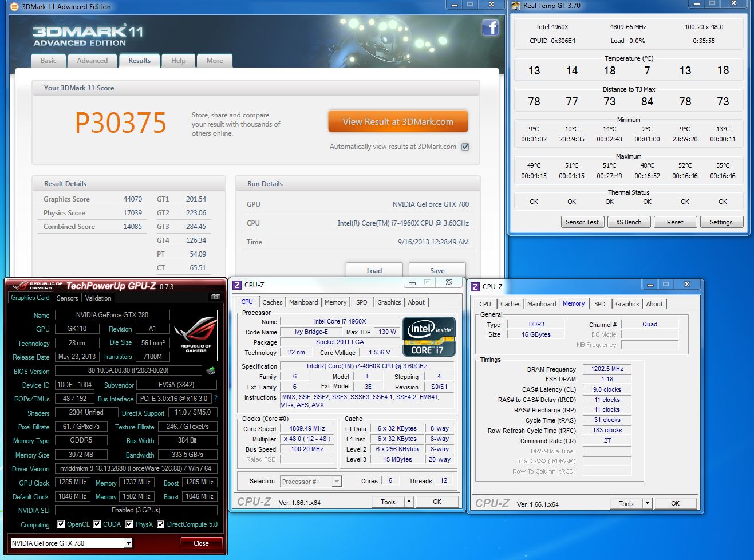Click the BIOS version save chip icon
This screenshot has height=560, width=754.
click(211, 370)
